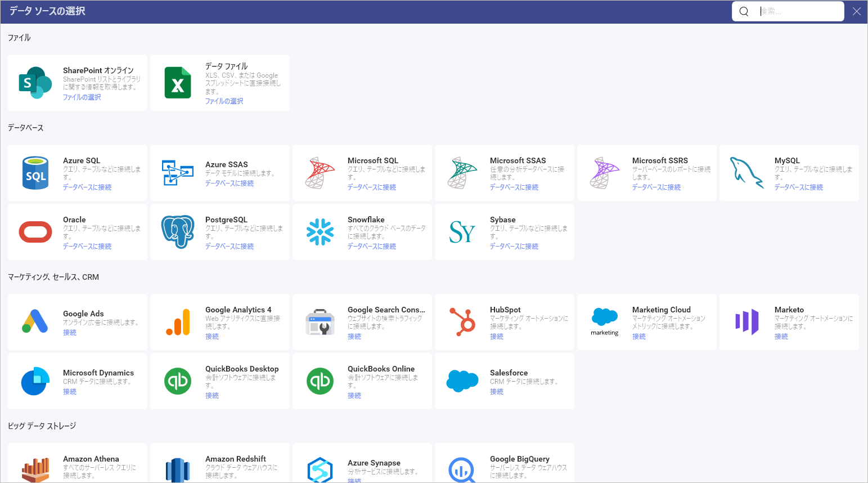Choose the Google Analytics 4 icon
This screenshot has height=483, width=868.
pos(178,322)
